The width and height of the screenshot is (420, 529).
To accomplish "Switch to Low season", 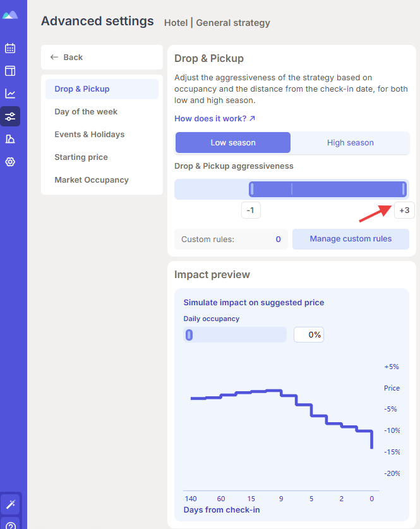I will point(233,143).
